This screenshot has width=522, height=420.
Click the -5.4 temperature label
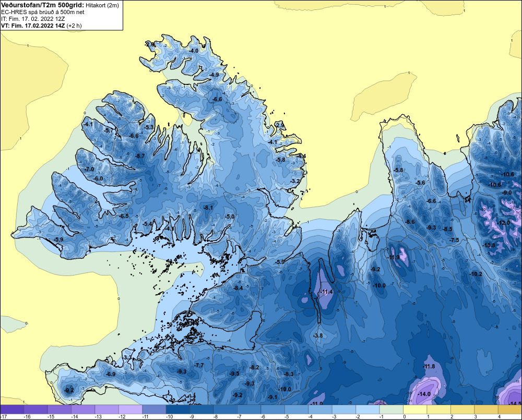148,224
